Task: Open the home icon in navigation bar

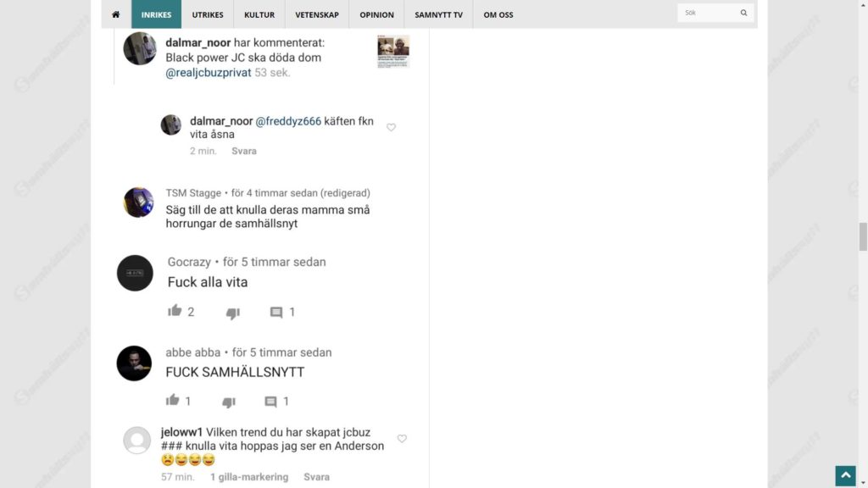Action: point(115,14)
